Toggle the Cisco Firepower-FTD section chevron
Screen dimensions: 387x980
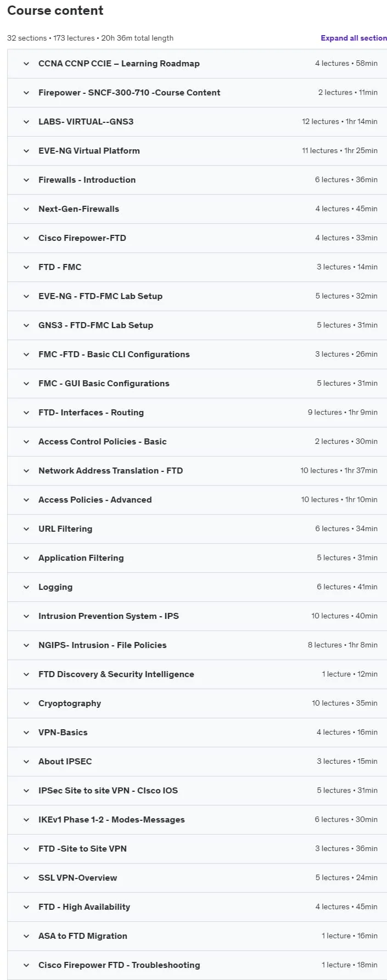click(26, 238)
